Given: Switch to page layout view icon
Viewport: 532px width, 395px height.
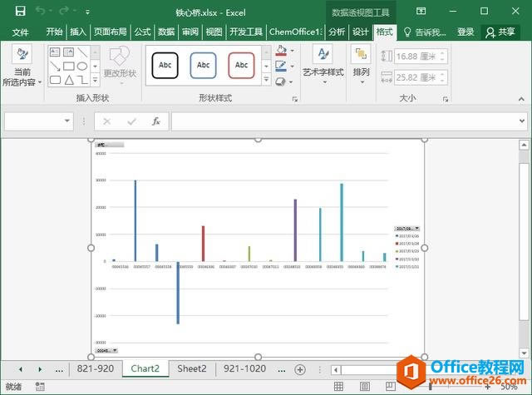Looking at the screenshot, I should click(x=365, y=386).
